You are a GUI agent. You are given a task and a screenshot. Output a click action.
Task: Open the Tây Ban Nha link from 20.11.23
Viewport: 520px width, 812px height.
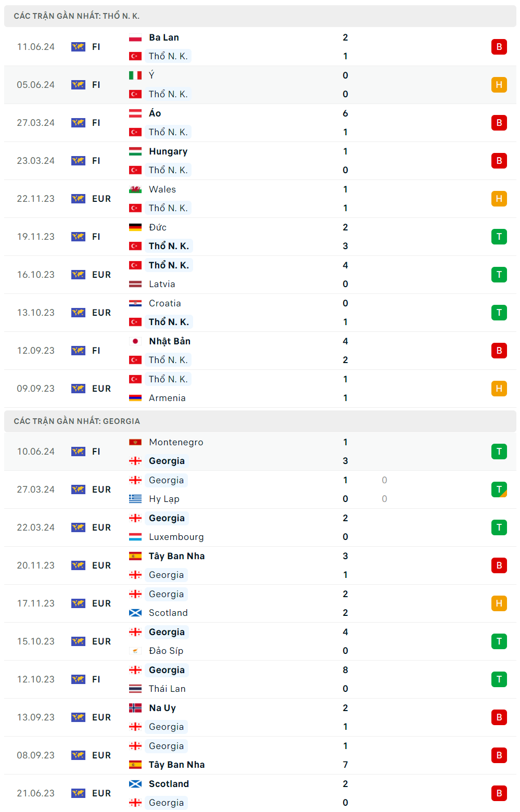(x=177, y=556)
